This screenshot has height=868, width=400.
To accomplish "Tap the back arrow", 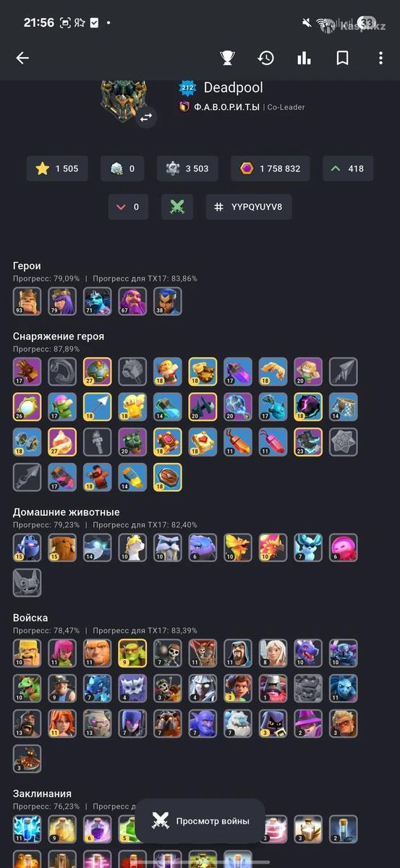I will click(x=22, y=58).
